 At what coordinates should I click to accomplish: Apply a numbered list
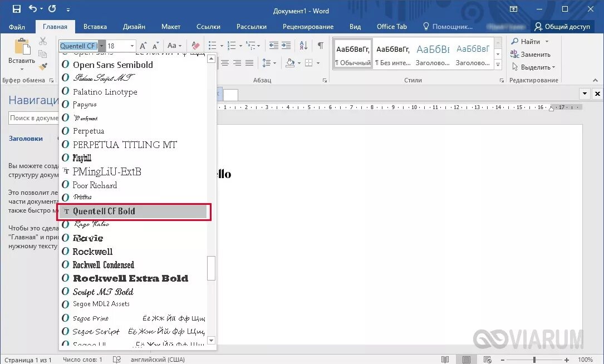point(232,46)
